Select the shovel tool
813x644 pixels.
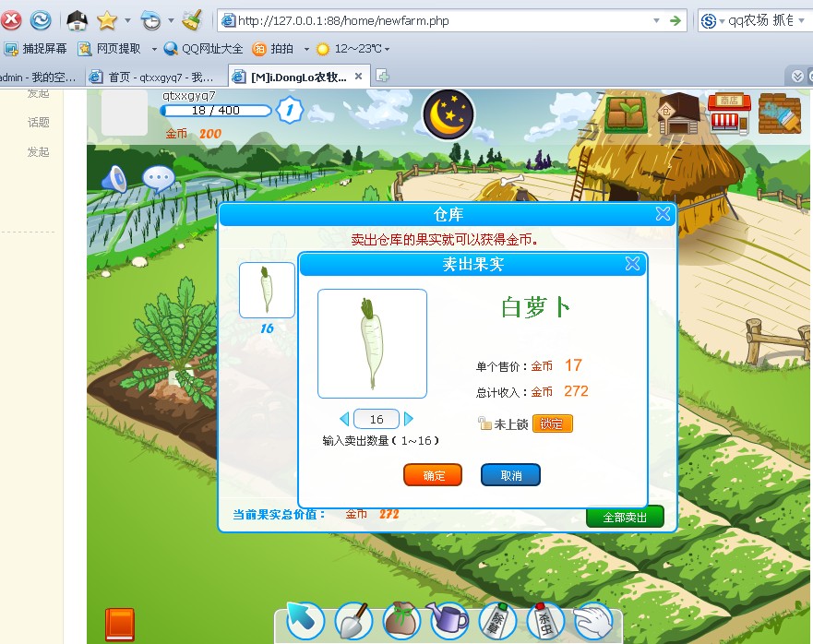click(353, 620)
